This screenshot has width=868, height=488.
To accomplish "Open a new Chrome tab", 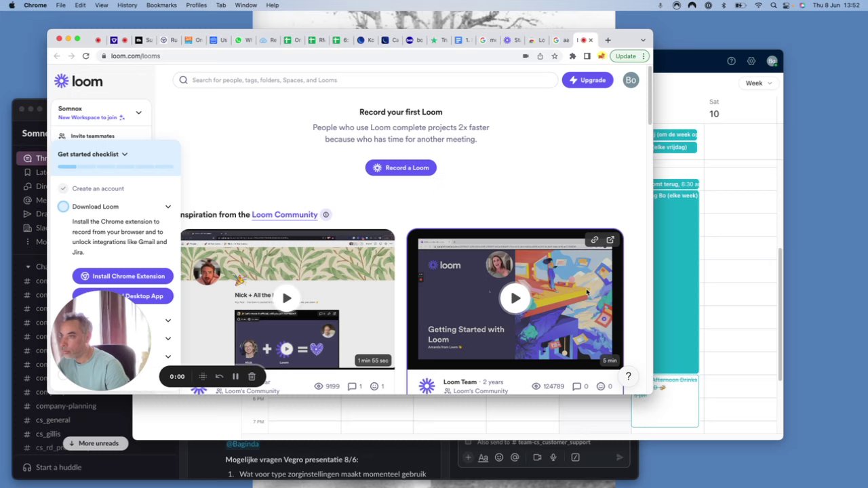I will [x=608, y=40].
